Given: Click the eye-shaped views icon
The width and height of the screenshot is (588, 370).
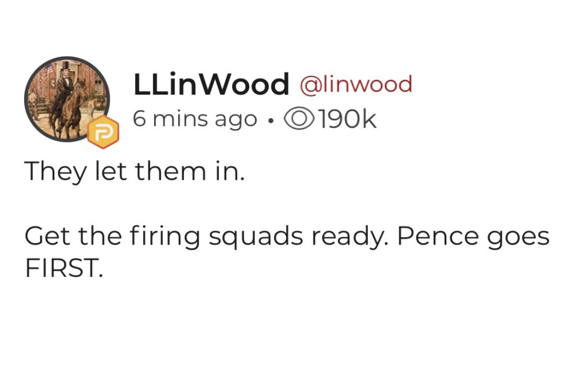Looking at the screenshot, I should point(297,120).
